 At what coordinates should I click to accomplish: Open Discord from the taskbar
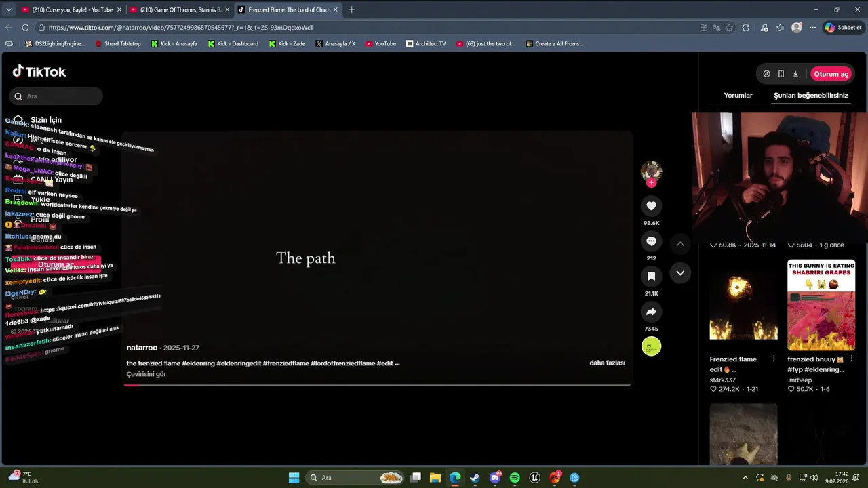tap(495, 478)
